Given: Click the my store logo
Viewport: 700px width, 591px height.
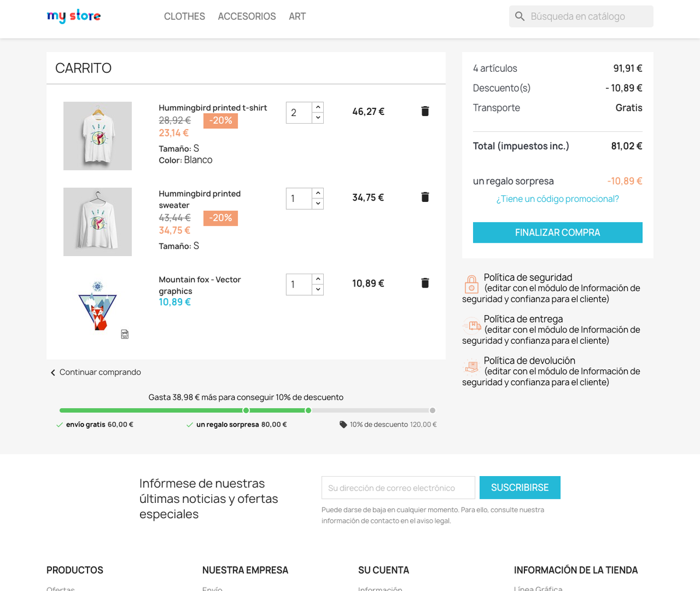Looking at the screenshot, I should click(73, 16).
